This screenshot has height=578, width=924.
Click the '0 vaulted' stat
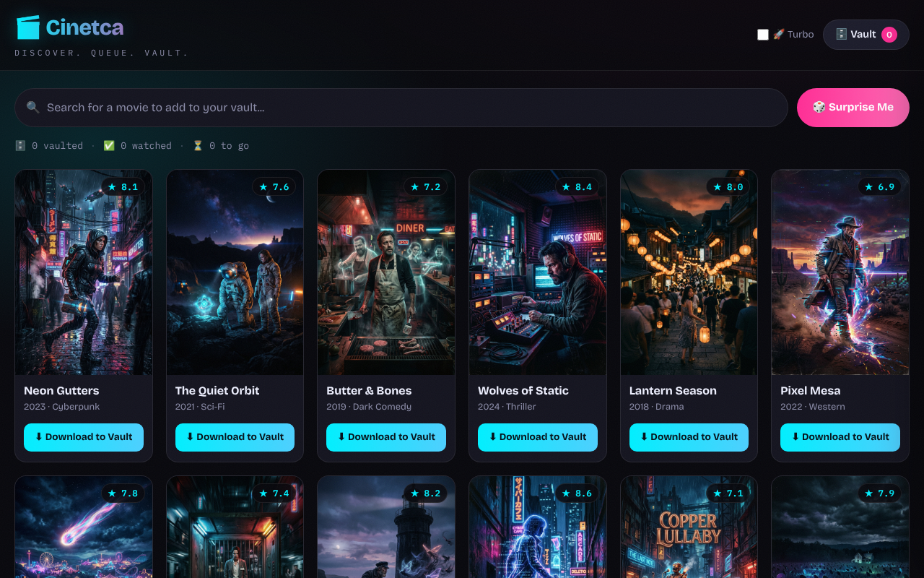[49, 146]
